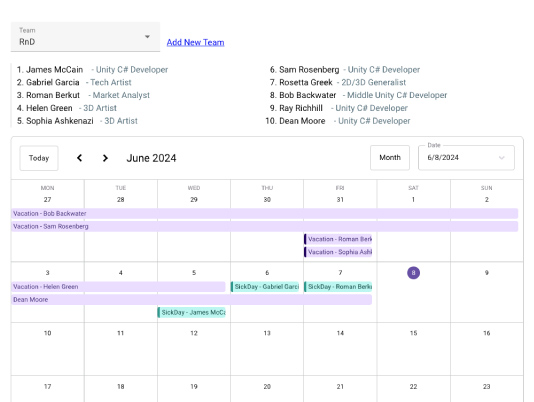Select day 15 in the calendar
Image resolution: width=534 pixels, height=402 pixels.
coord(413,333)
